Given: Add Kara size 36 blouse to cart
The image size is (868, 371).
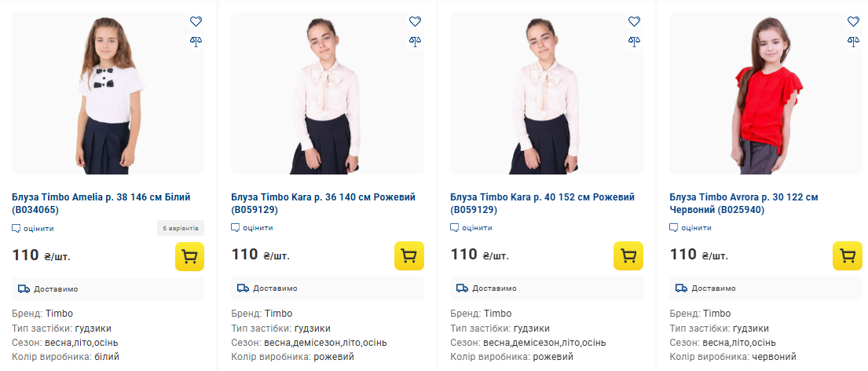Looking at the screenshot, I should pos(408,256).
